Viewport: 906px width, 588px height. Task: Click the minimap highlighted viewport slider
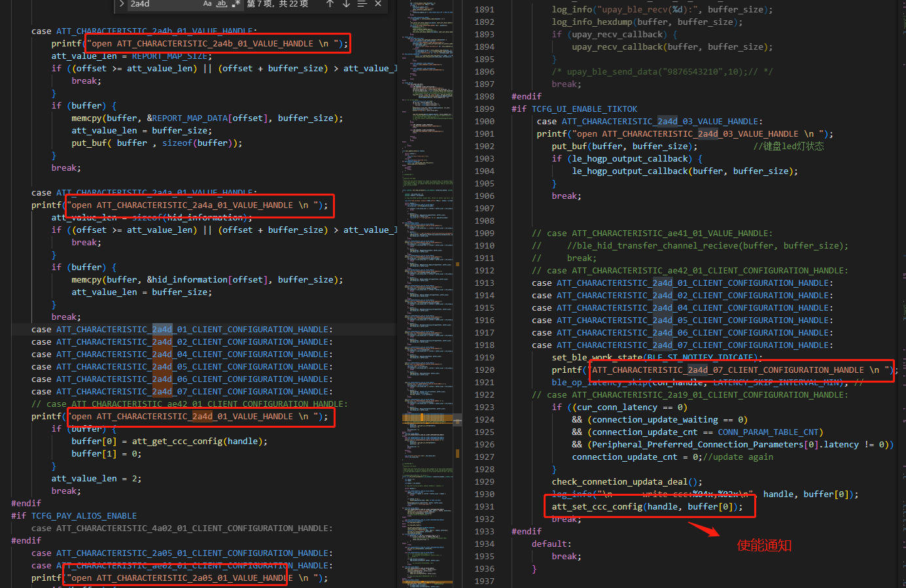427,417
